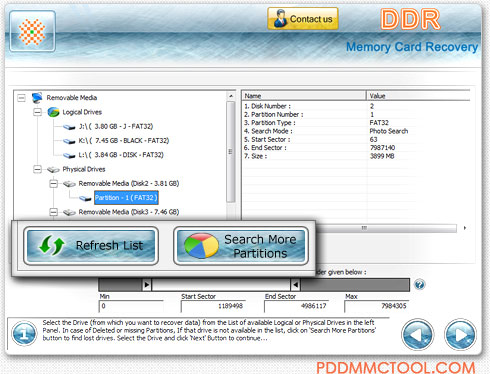Collapse the Physical Drives node
The image size is (490, 374).
coord(37,169)
